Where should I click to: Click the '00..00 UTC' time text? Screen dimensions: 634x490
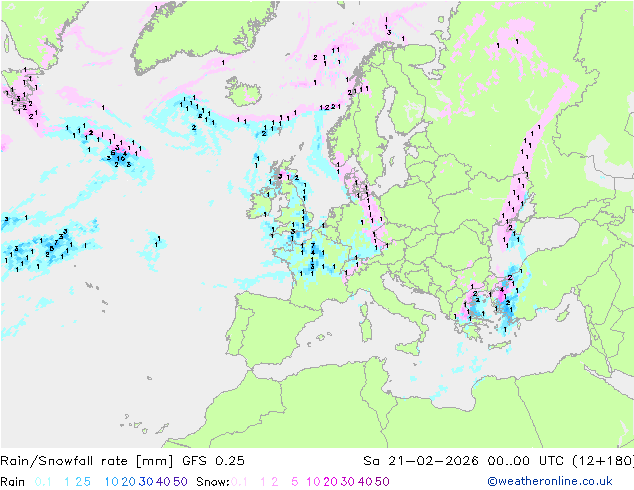pyautogui.click(x=526, y=461)
